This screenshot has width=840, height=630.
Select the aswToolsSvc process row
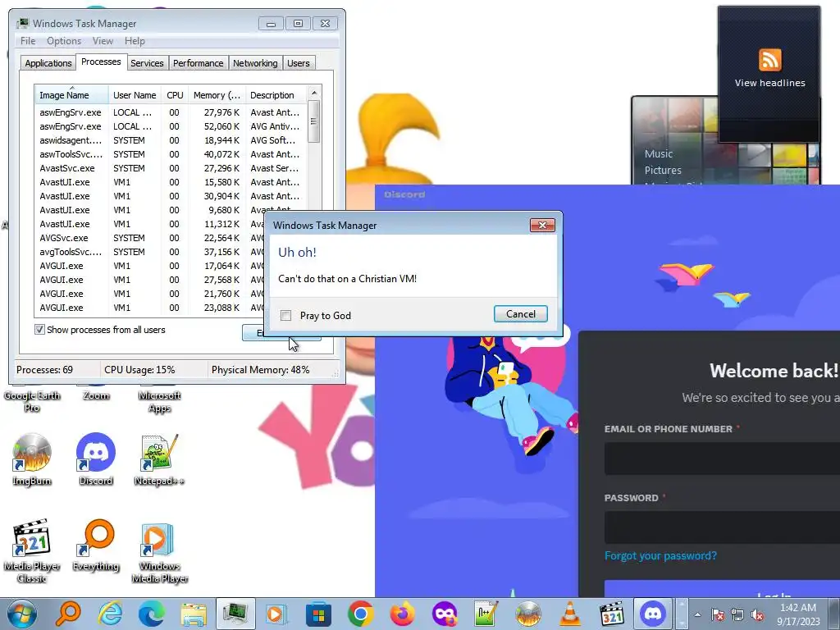(x=171, y=154)
